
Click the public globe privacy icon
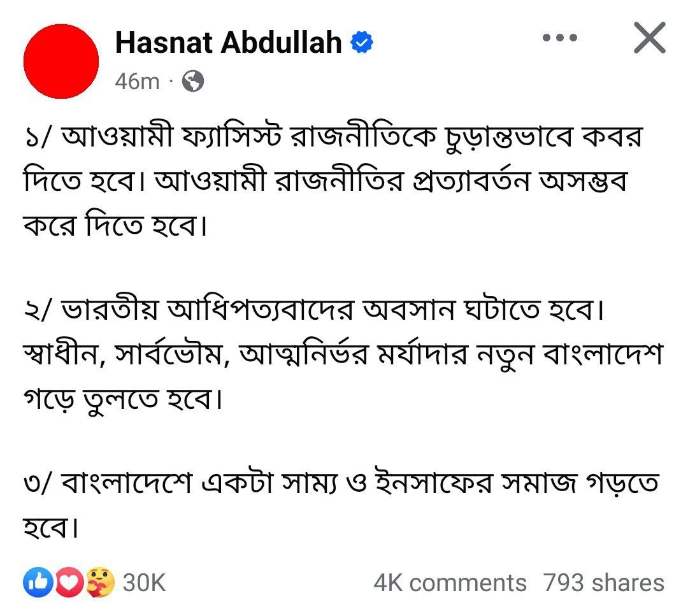tap(193, 81)
